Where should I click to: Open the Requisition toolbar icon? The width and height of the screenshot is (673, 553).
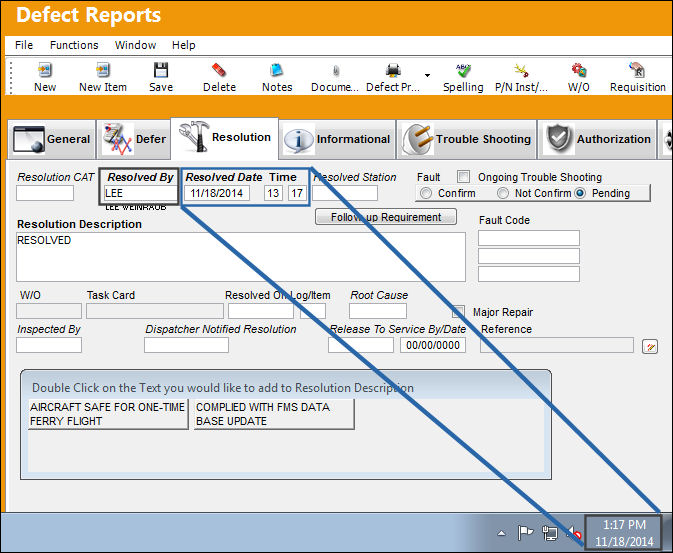point(637,70)
